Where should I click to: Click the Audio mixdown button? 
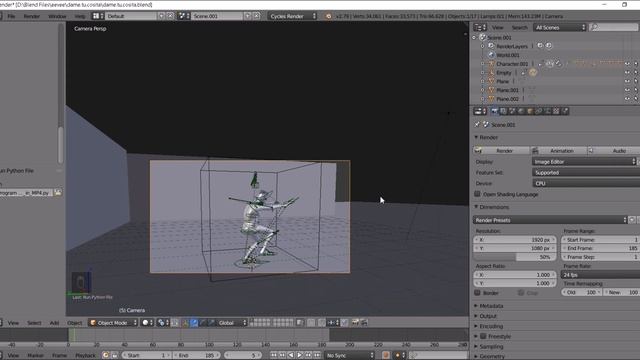[614, 151]
